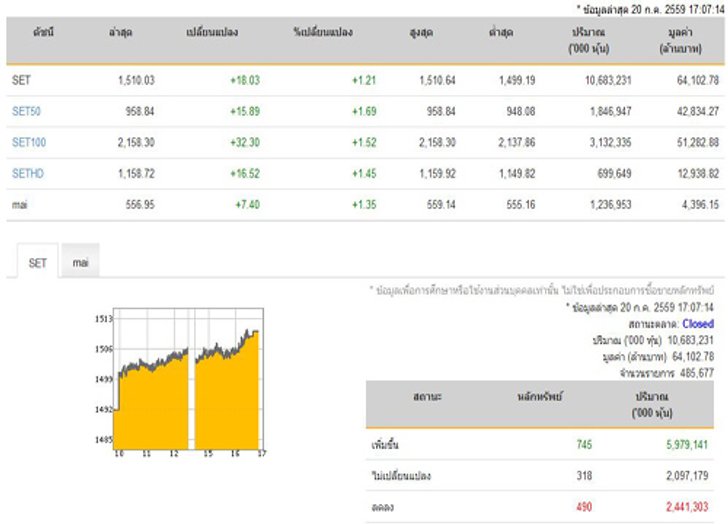This screenshot has width=728, height=524.
Task: Click advancing securities count 745
Action: (584, 445)
